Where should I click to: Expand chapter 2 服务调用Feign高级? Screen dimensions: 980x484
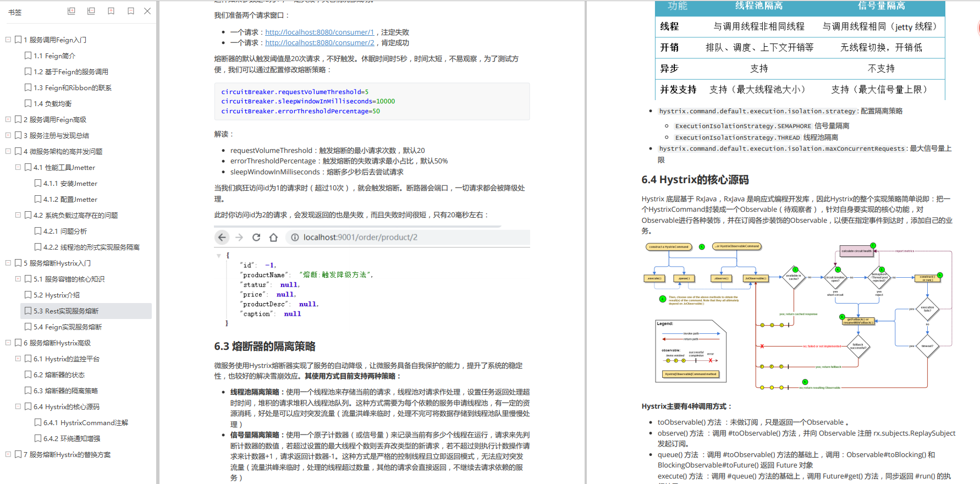8,119
